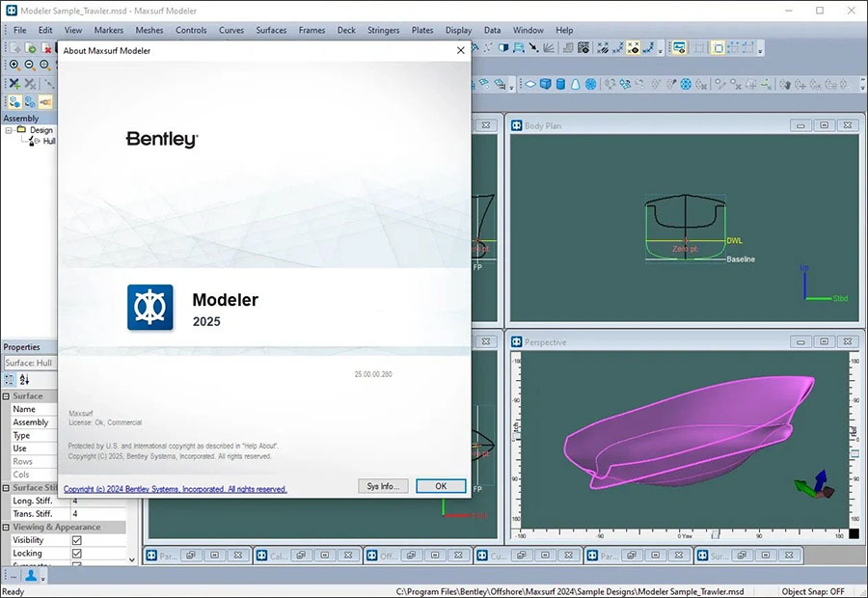Screen dimensions: 868x598
Task: Collapse the Design tree node
Action: click(x=9, y=130)
